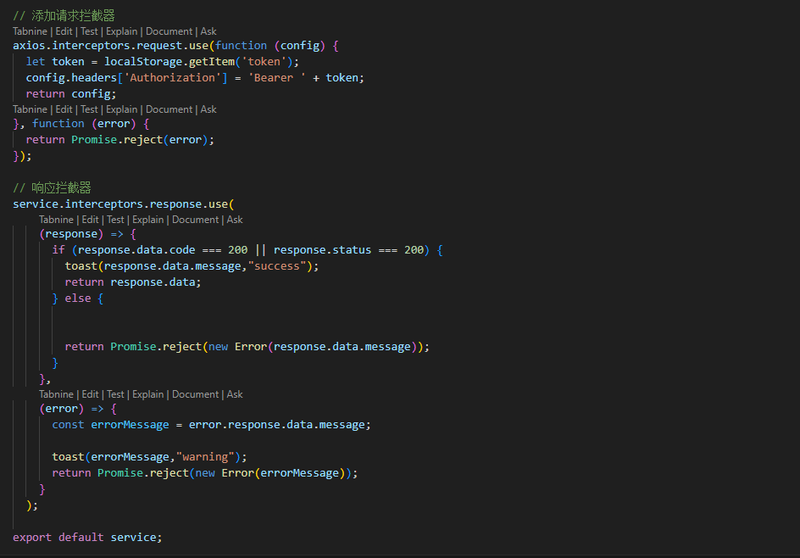Click the 'export default service;' line
This screenshot has width=800, height=558.
[87, 538]
